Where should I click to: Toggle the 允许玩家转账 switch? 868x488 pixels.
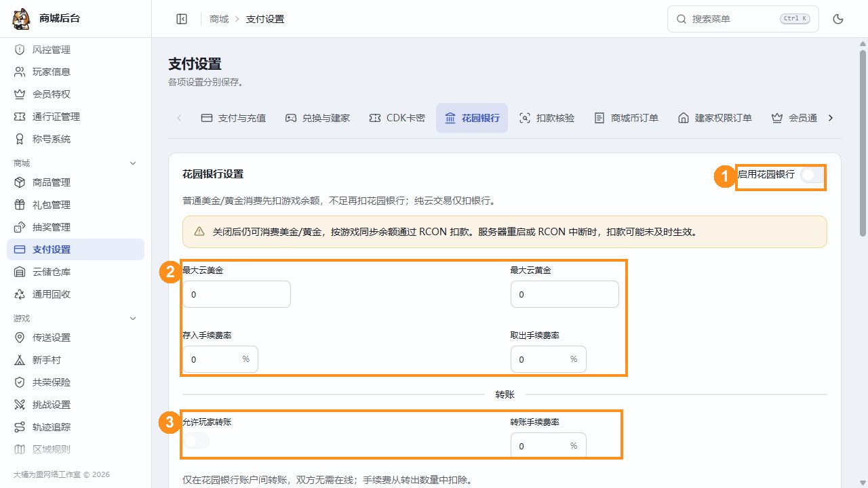click(x=196, y=441)
